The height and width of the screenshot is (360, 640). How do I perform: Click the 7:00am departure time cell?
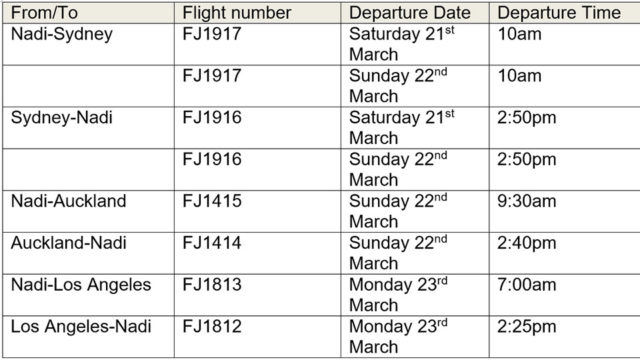(565, 295)
